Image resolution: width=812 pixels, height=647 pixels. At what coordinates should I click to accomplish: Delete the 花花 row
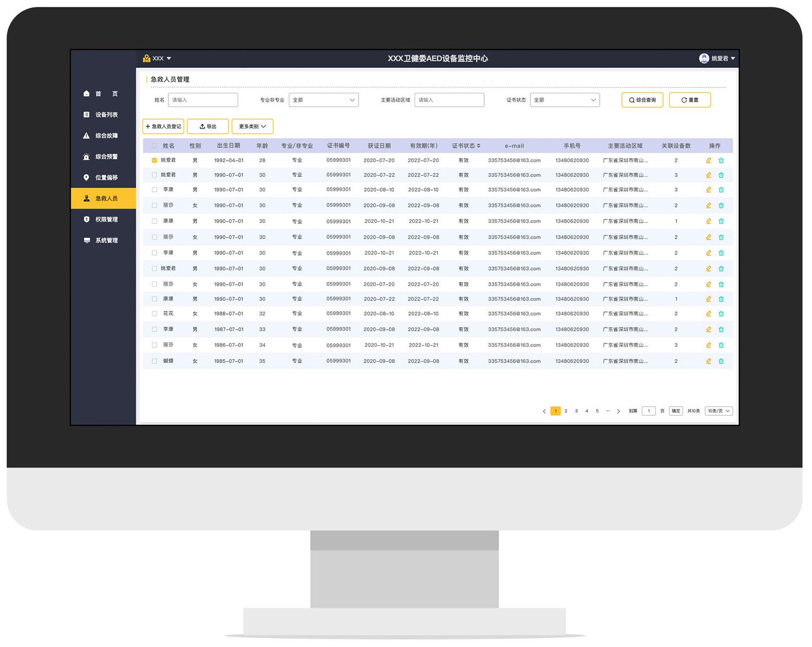tap(721, 314)
